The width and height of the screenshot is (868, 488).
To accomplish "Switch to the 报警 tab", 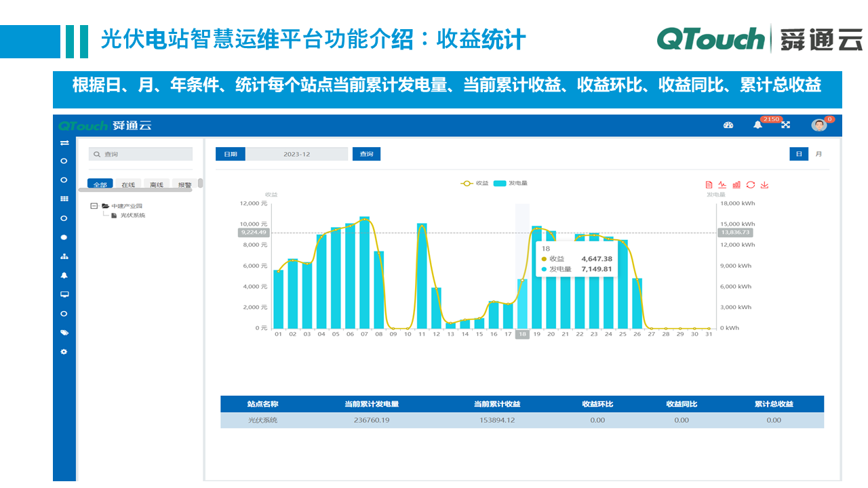I will point(184,184).
